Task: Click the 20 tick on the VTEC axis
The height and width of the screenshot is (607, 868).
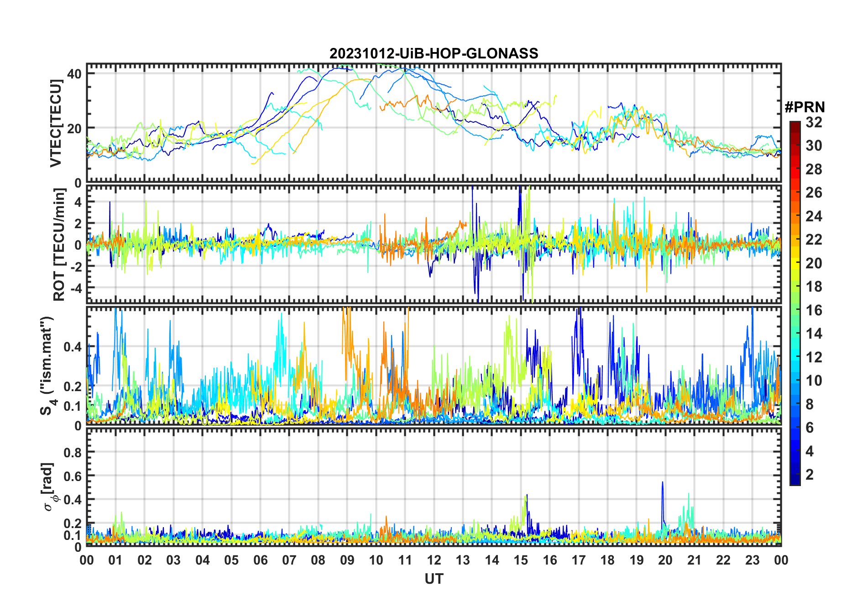Action: pyautogui.click(x=74, y=128)
